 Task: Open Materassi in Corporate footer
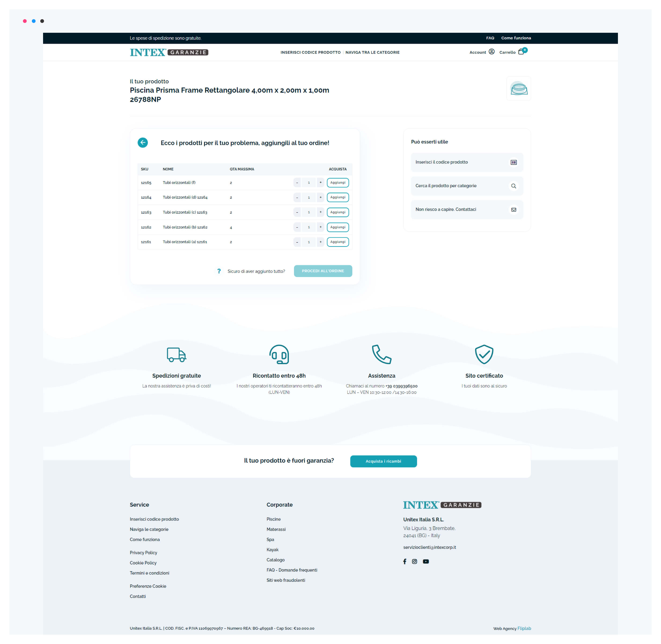(276, 529)
